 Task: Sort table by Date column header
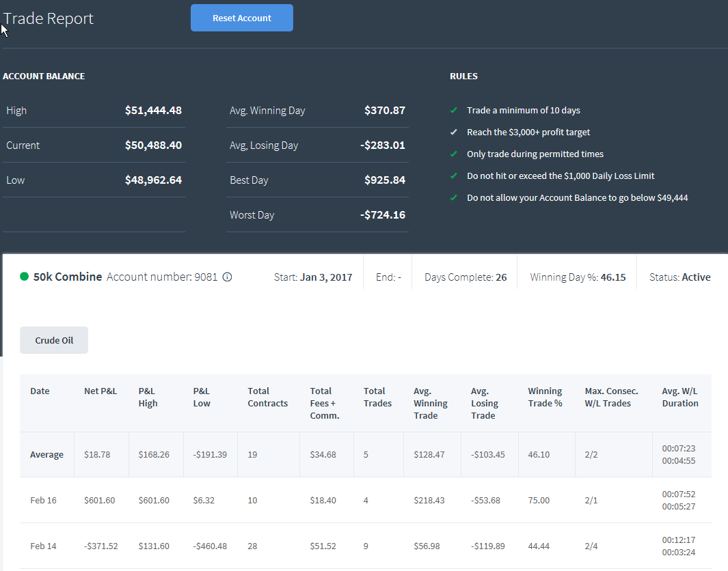40,391
